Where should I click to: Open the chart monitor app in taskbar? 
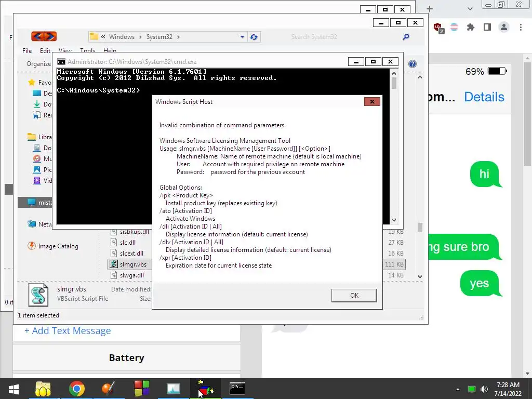pyautogui.click(x=174, y=389)
